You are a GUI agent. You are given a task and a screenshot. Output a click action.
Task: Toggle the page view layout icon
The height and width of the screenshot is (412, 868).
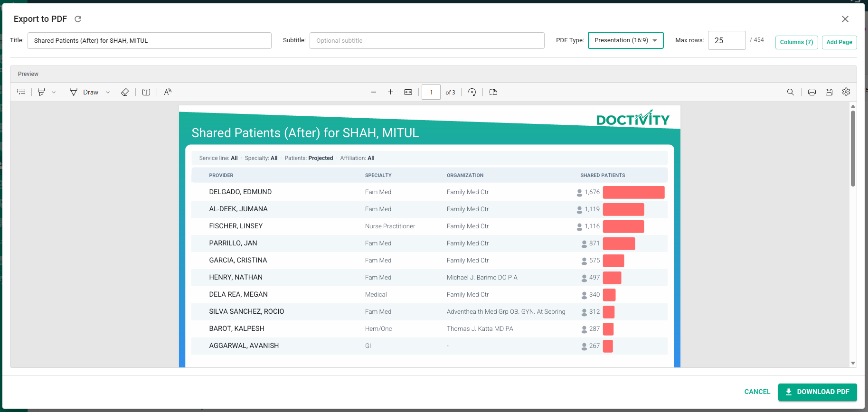pos(493,92)
